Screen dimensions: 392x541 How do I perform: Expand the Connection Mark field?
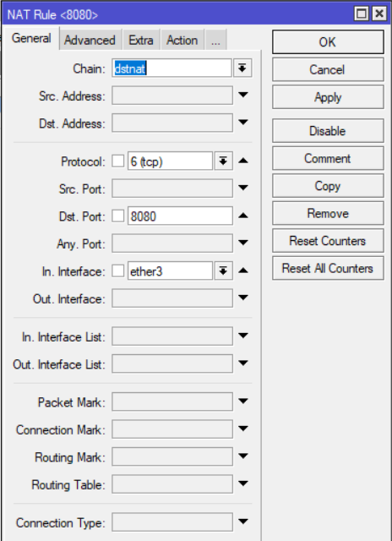coord(243,429)
